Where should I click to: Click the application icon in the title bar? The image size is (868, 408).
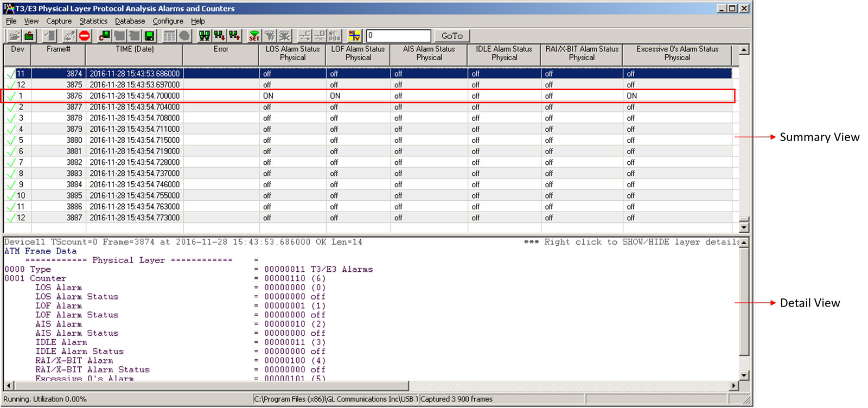(x=9, y=8)
